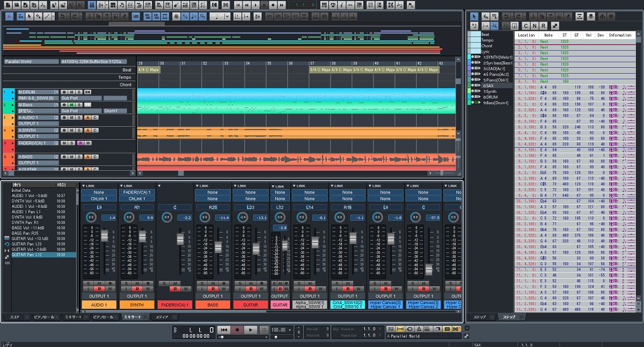Viewport: 644px width, 347px height.
Task: Mute the BASS mixer channel
Action: (x=213, y=284)
